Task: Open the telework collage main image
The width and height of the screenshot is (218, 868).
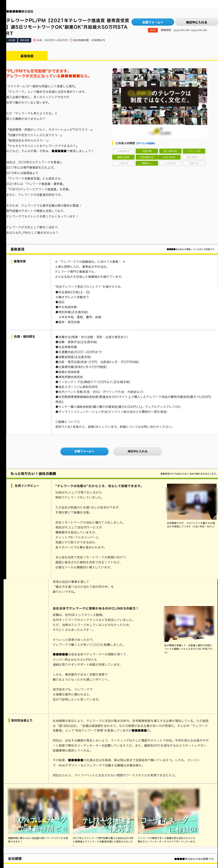Action: point(159,97)
